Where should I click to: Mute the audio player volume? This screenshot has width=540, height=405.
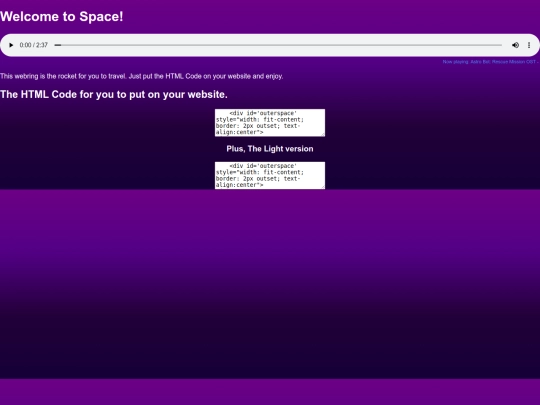coord(515,45)
